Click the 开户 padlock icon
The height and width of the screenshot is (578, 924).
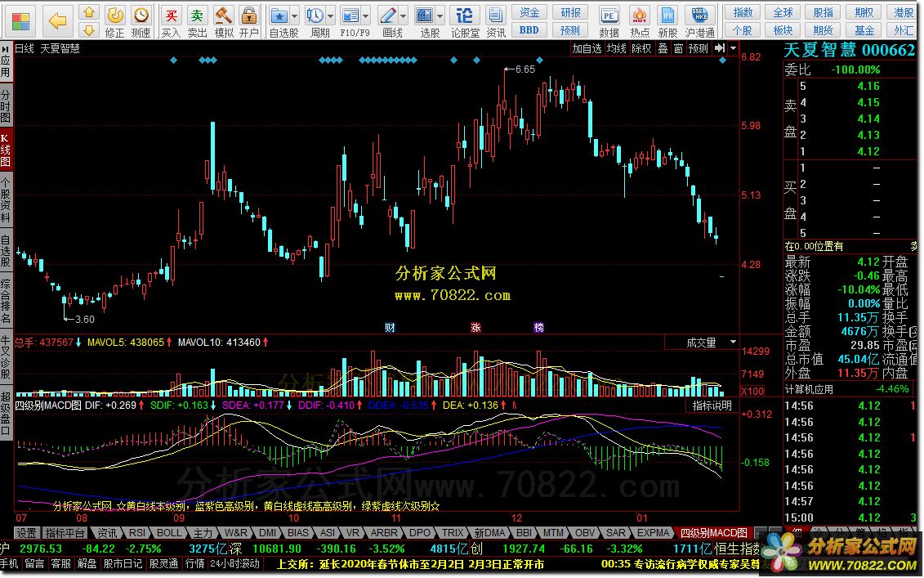tap(249, 16)
